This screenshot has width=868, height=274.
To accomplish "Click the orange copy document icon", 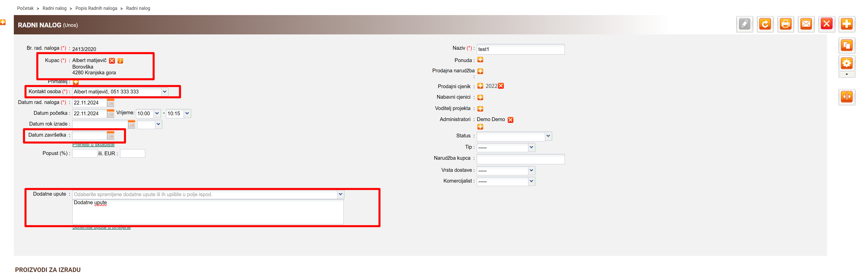I will pyautogui.click(x=846, y=45).
